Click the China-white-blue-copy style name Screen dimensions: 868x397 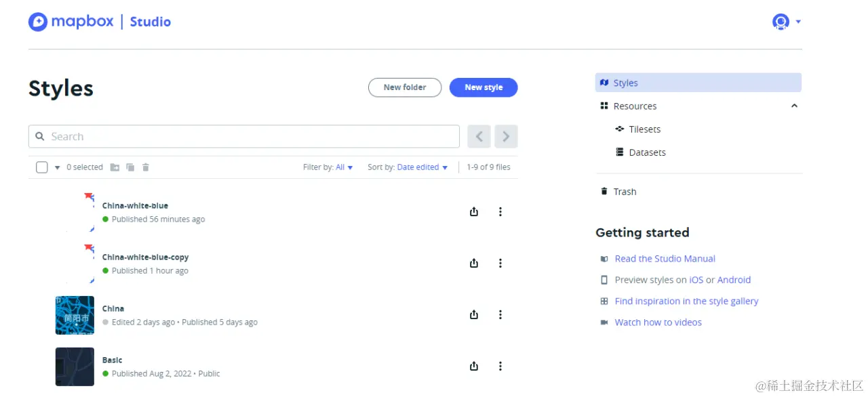(145, 257)
